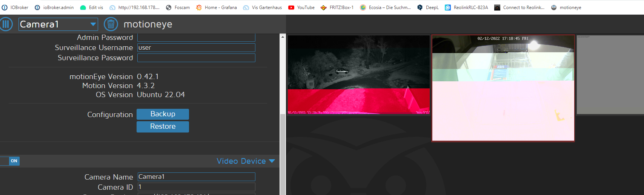Click the Camera ID field
Image resolution: width=644 pixels, height=195 pixels.
click(x=196, y=187)
